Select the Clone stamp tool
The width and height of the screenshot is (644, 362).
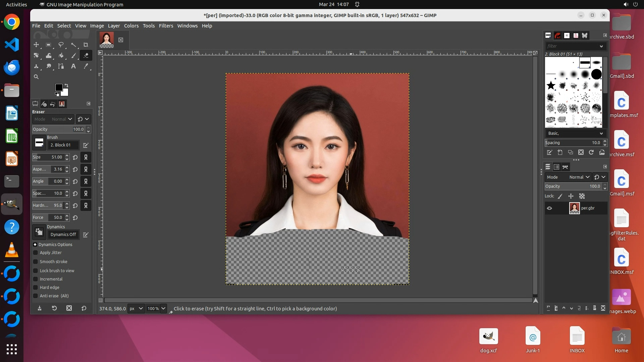tap(36, 66)
